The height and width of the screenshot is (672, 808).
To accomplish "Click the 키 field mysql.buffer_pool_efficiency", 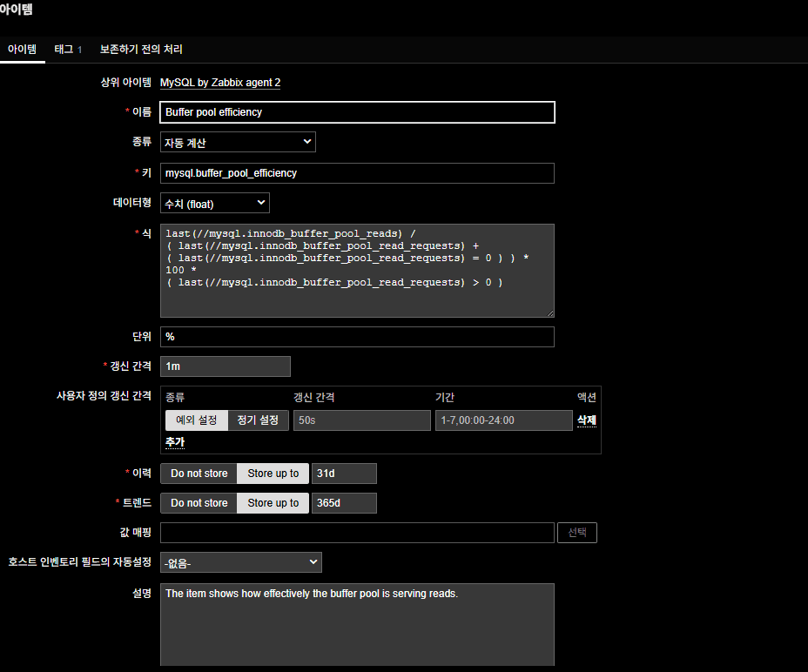I will (x=357, y=173).
